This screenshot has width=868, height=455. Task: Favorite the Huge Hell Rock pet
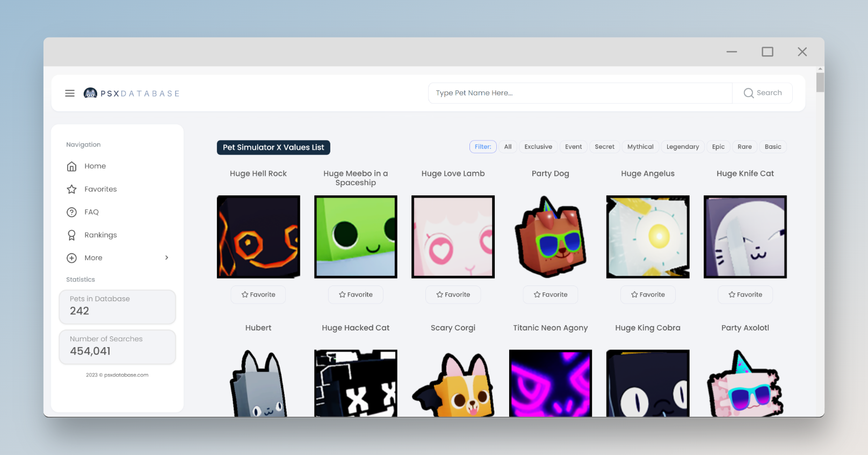(258, 295)
